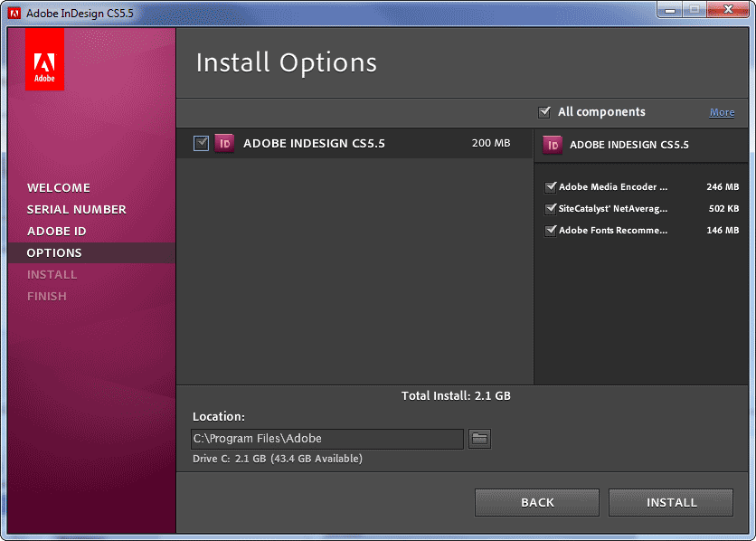This screenshot has height=541, width=756.
Task: Close the Adobe InDesign CS5.5 installer window
Action: 728,10
